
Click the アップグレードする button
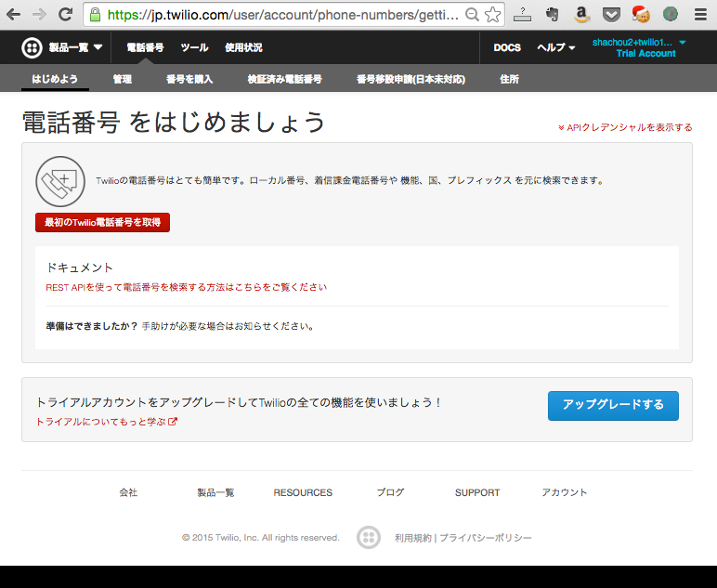pos(613,406)
